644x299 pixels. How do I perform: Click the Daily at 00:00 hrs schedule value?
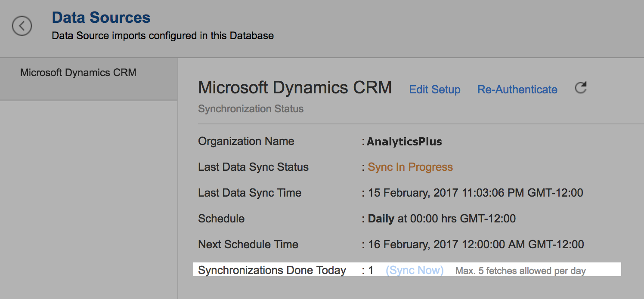coord(442,219)
